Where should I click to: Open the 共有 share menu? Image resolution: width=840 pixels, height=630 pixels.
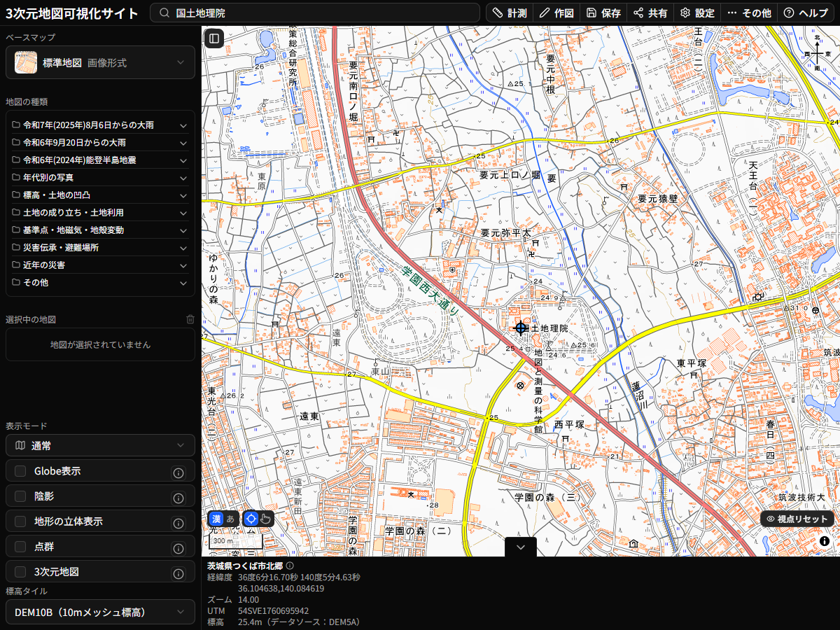tap(650, 13)
